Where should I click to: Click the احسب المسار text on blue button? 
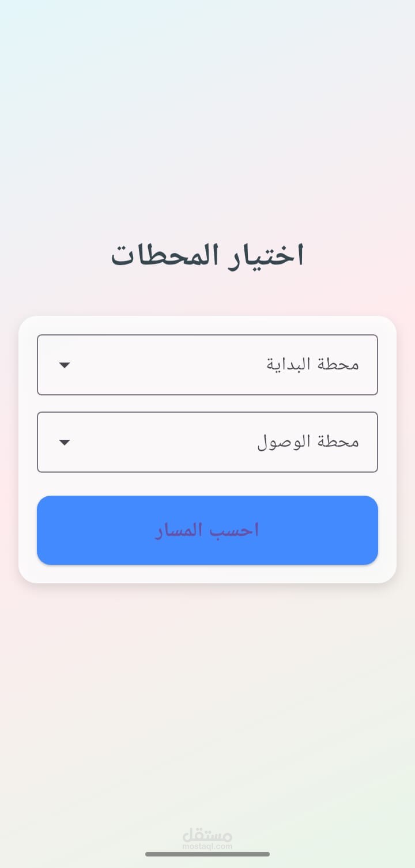click(207, 530)
